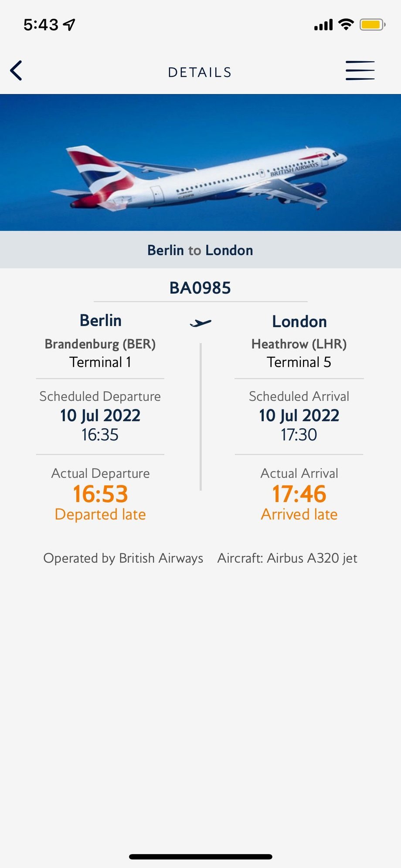Select the Berlin departure city heading
401x868 pixels.
(x=101, y=321)
